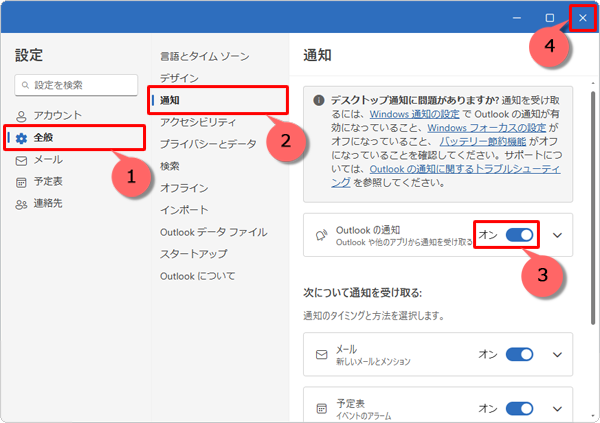Click the 設定を検索 search field
Viewport: 600px width, 423px height.
click(x=76, y=85)
